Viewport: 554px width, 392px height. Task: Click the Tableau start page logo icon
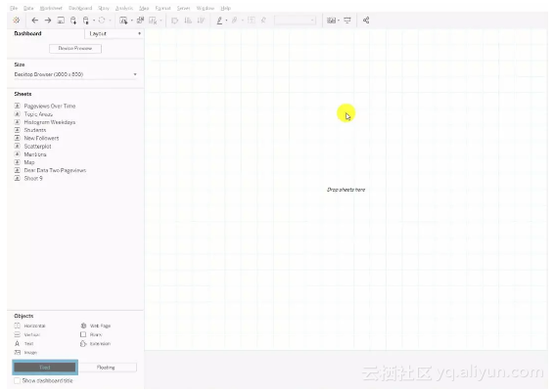click(x=17, y=21)
